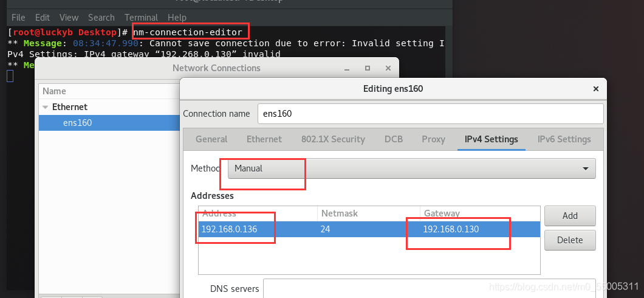Screen dimensions: 644x298
Task: Switch to the IPv6 Settings tab
Action: [x=564, y=139]
